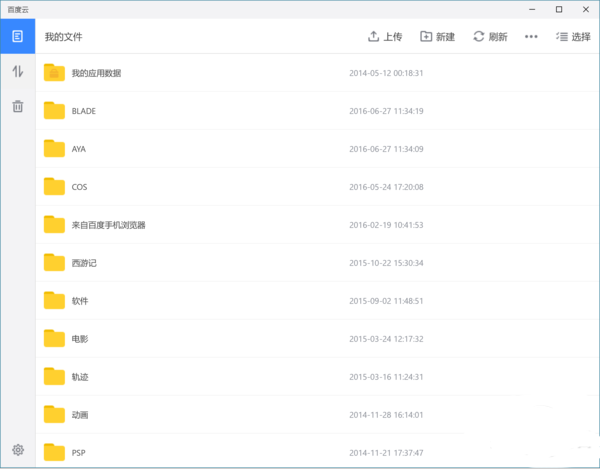This screenshot has height=470, width=600.
Task: Close the 百度云 window
Action: (585, 10)
